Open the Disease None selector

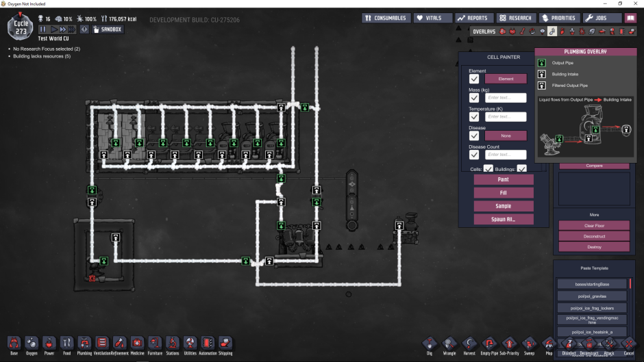(x=506, y=135)
